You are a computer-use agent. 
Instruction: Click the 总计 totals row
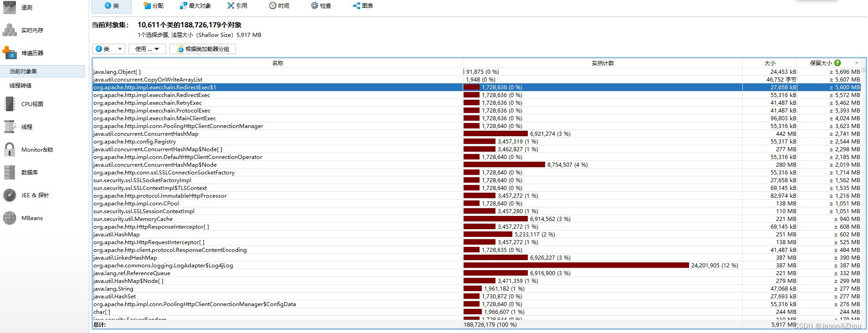pyautogui.click(x=477, y=324)
